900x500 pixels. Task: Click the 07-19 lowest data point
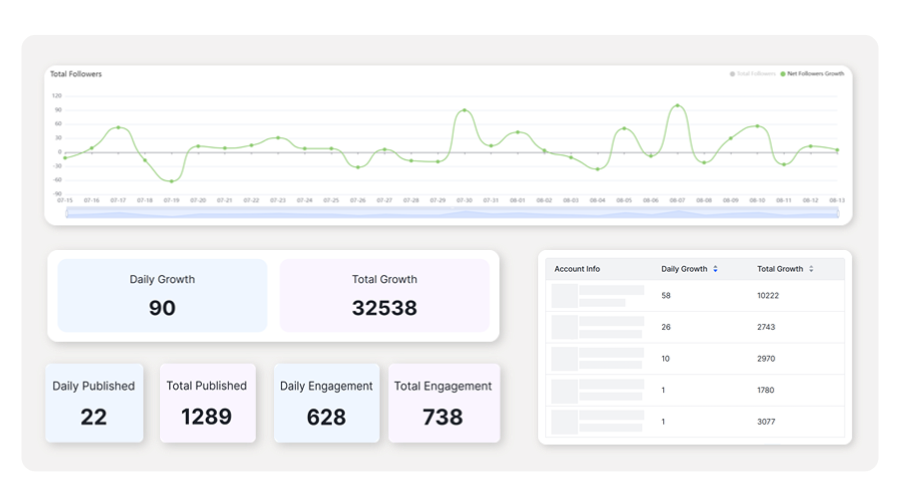[x=172, y=181]
